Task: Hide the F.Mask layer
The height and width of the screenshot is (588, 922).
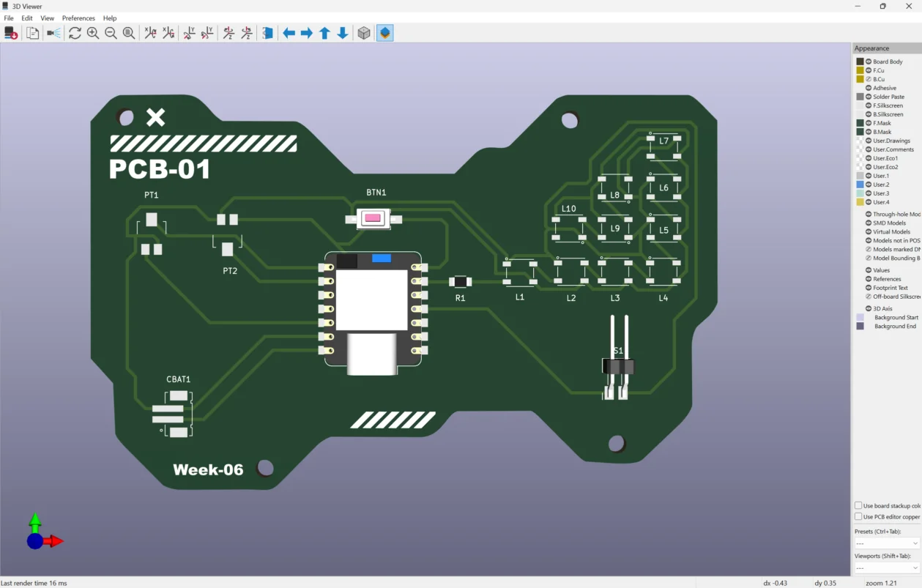Action: tap(869, 123)
